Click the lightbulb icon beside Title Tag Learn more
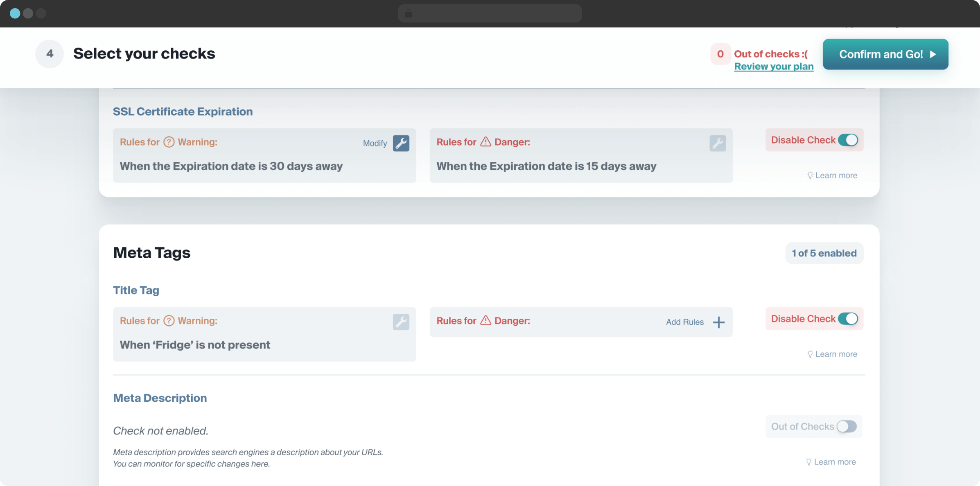This screenshot has width=980, height=486. coord(810,354)
